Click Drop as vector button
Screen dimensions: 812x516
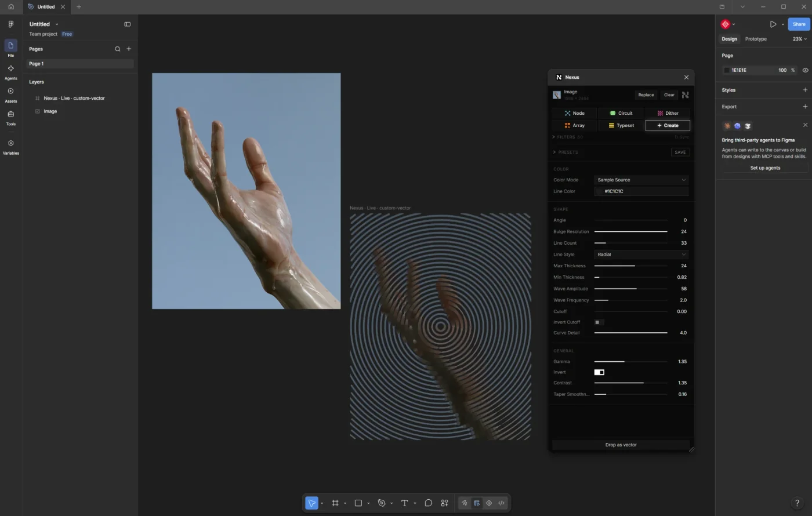(621, 445)
